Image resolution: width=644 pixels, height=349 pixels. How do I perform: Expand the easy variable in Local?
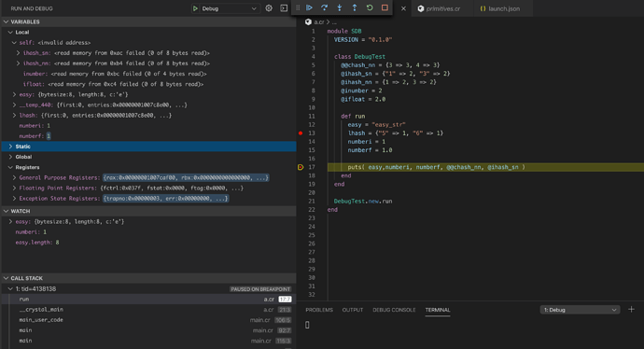coord(14,94)
